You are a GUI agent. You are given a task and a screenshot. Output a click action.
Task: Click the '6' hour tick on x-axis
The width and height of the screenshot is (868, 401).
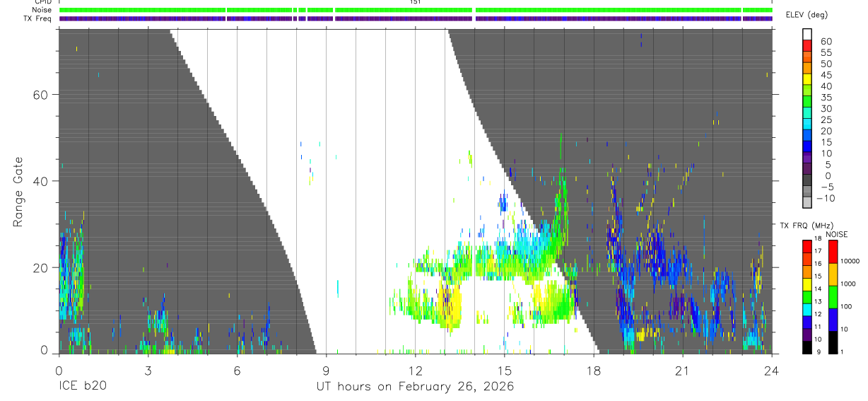pos(237,371)
